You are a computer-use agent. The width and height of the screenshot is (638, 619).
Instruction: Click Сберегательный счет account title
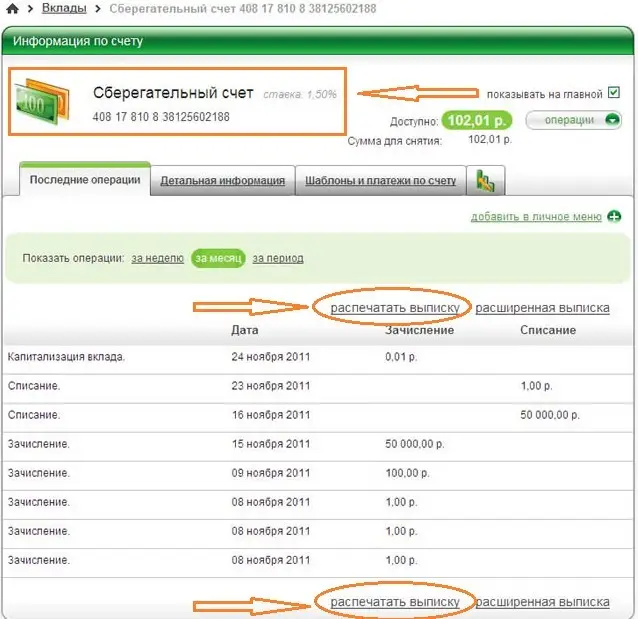(x=173, y=93)
